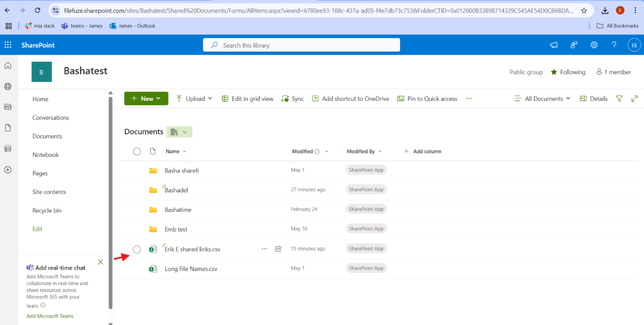Click the globe icon in the left rail

click(8, 86)
